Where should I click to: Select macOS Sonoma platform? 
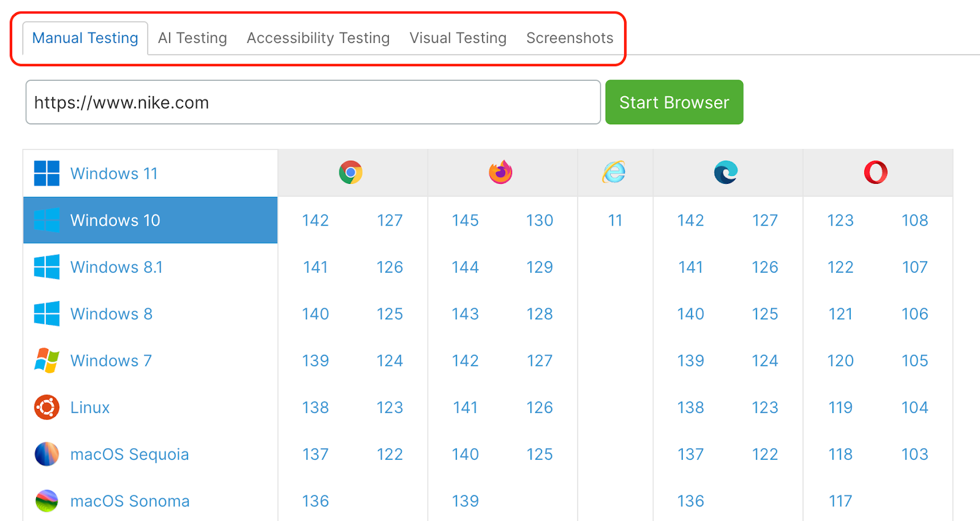point(130,501)
